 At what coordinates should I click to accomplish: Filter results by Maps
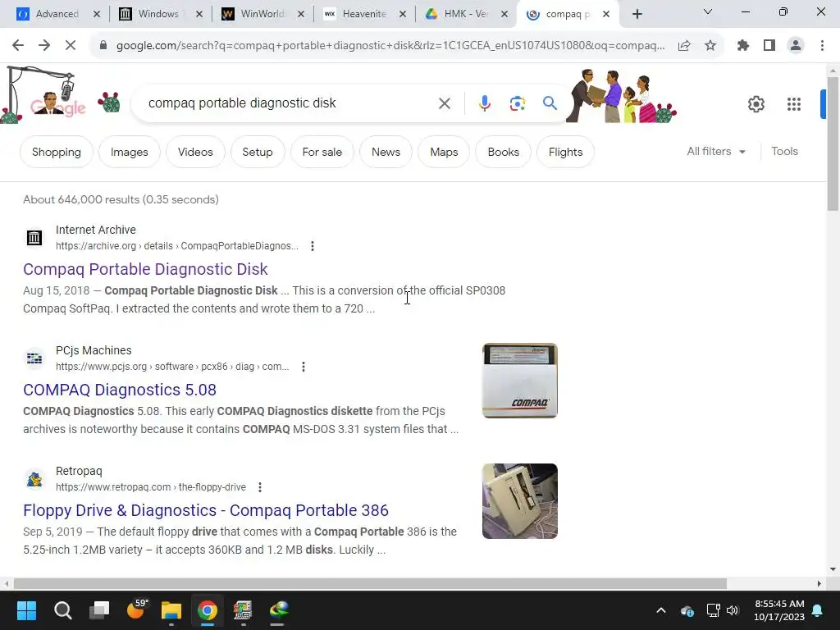tap(444, 152)
